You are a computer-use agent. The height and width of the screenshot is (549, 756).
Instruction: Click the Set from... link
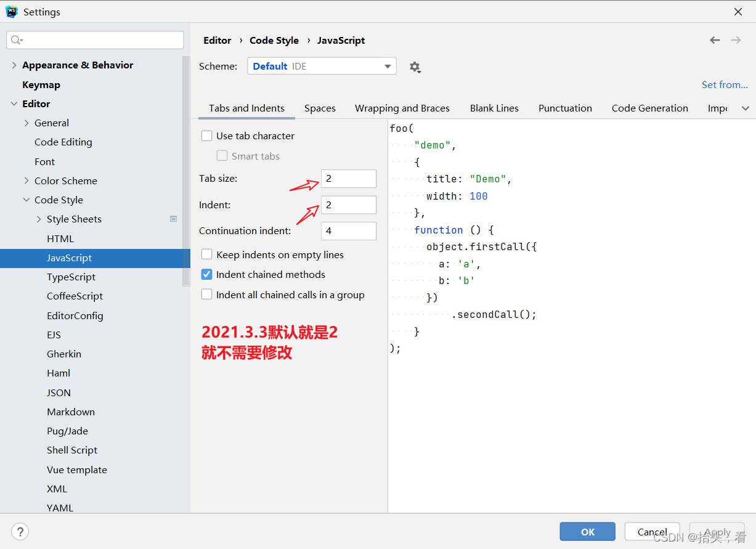coord(725,84)
